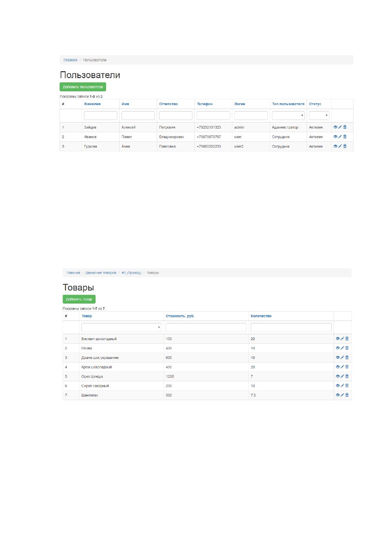Image resolution: width=392 pixels, height=555 pixels.
Task: Click the Добавить пользователя button
Action: pos(83,87)
